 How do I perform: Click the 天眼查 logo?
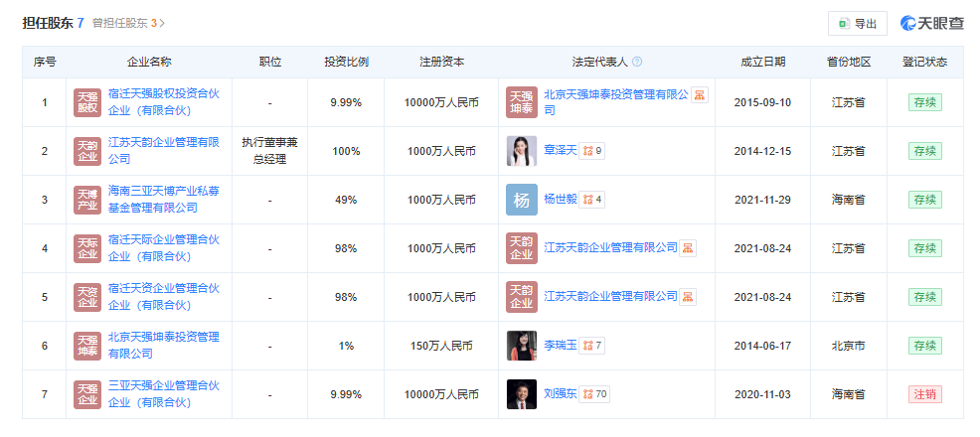tap(931, 23)
